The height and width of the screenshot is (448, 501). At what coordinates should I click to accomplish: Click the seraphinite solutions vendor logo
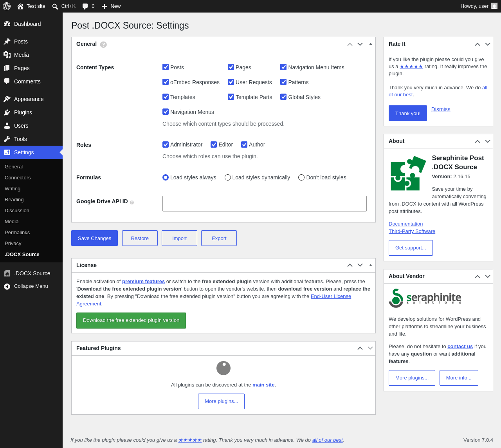(x=425, y=298)
